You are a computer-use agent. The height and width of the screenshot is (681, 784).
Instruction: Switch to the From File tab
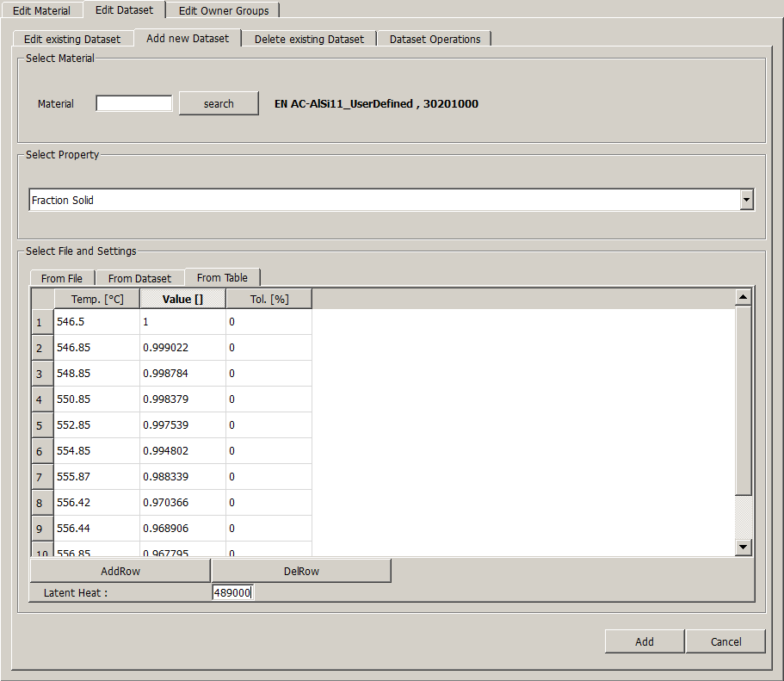62,278
